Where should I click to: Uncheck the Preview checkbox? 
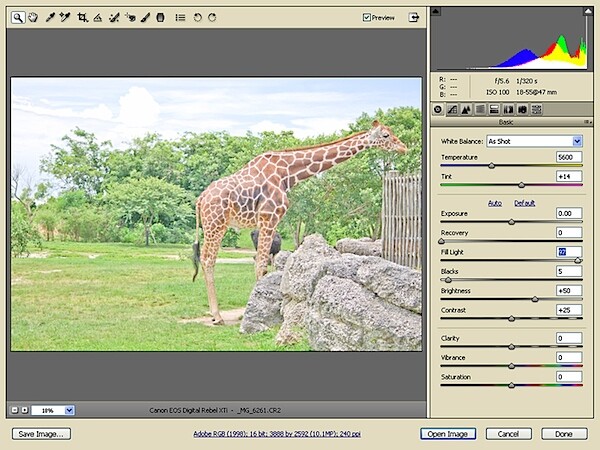tap(367, 17)
